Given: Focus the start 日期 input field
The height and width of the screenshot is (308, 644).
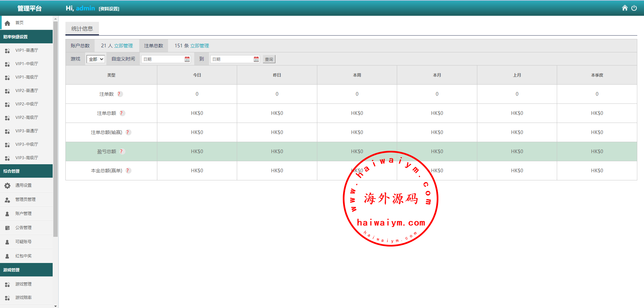Looking at the screenshot, I should pyautogui.click(x=163, y=59).
